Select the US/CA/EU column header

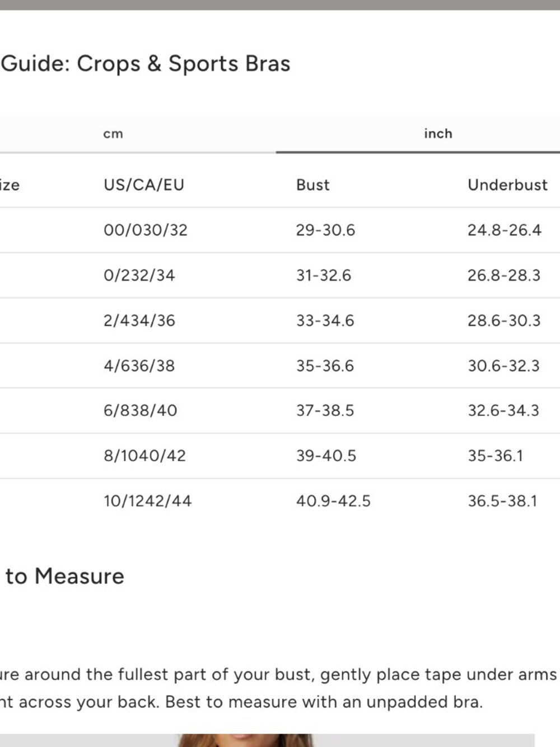(x=144, y=185)
